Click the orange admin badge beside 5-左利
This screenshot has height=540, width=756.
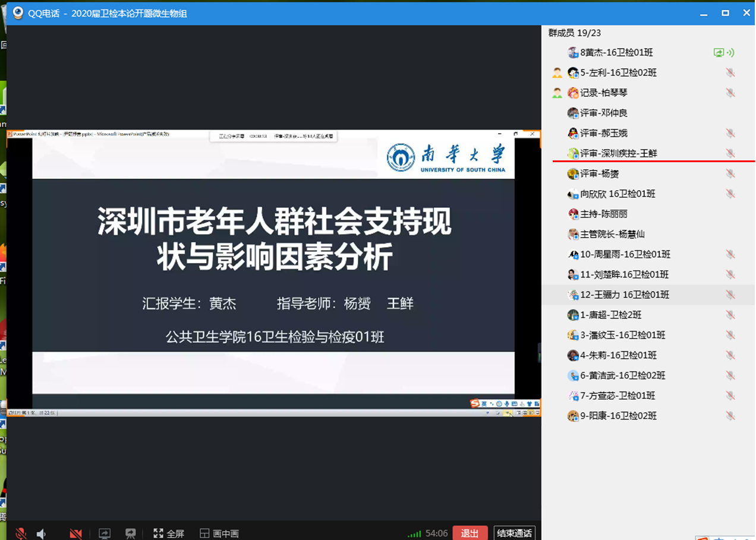557,72
